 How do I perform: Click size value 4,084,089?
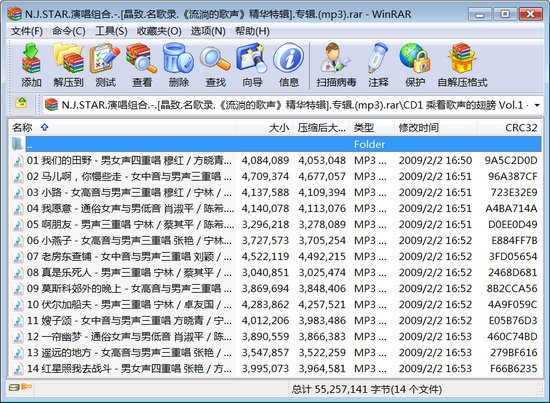[265, 161]
